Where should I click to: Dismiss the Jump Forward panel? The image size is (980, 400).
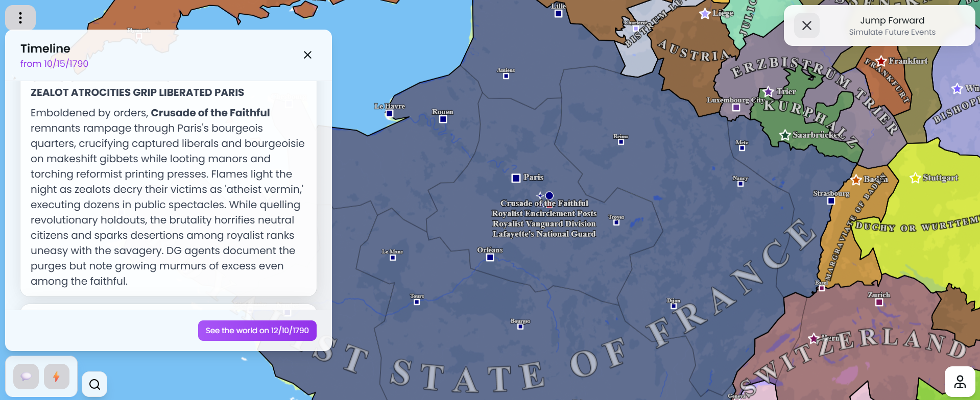(807, 26)
